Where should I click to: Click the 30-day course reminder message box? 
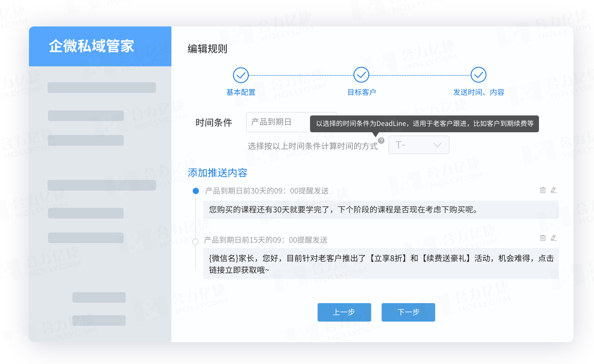tap(381, 209)
